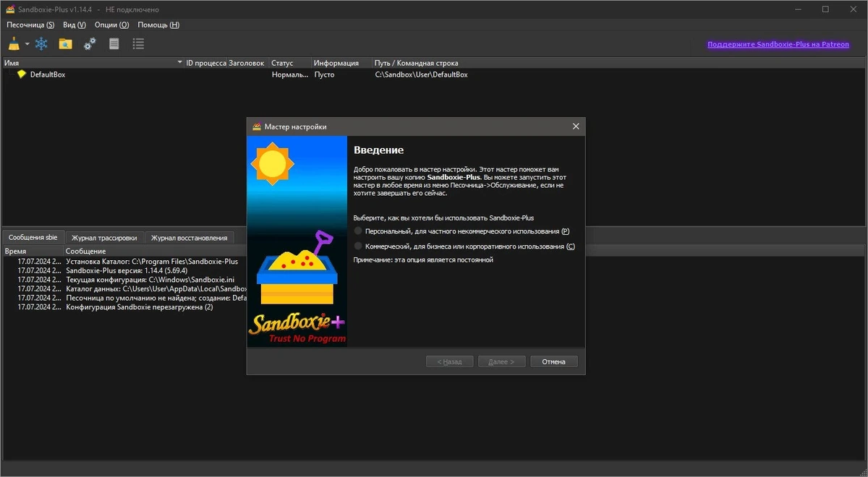This screenshot has height=477, width=868.
Task: Click the notepad document toolbar icon
Action: pyautogui.click(x=114, y=44)
